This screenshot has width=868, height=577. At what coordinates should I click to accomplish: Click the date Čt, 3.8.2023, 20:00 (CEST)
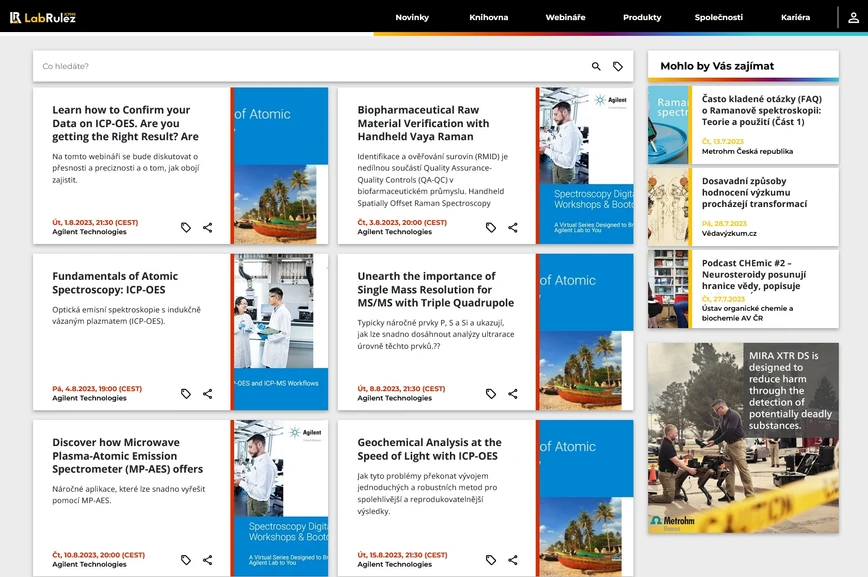coord(402,223)
